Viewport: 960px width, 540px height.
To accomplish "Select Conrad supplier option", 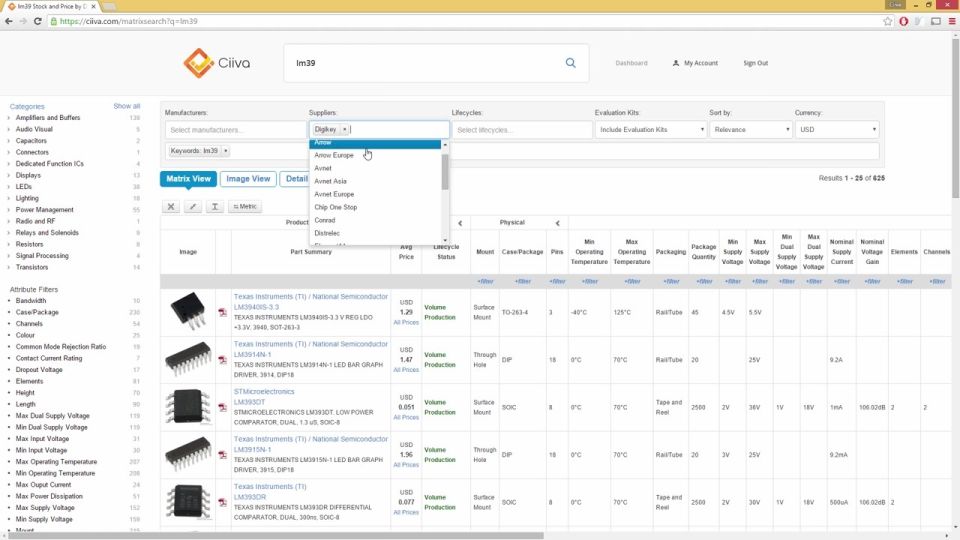I will click(x=375, y=220).
